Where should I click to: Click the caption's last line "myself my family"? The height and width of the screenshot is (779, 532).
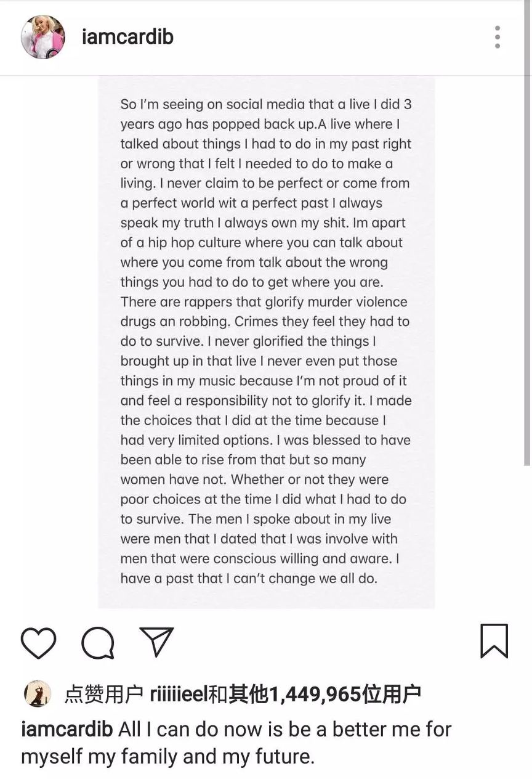pos(167,757)
